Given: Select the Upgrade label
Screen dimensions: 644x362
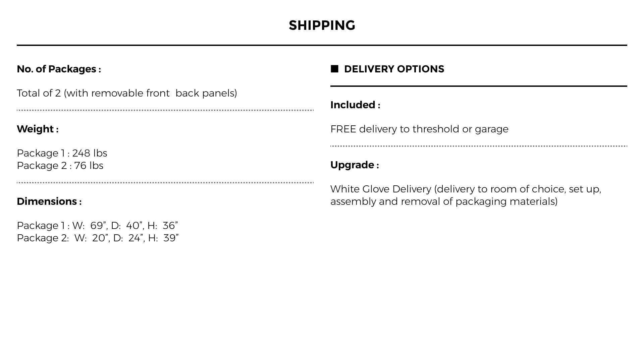Looking at the screenshot, I should coord(355,165).
